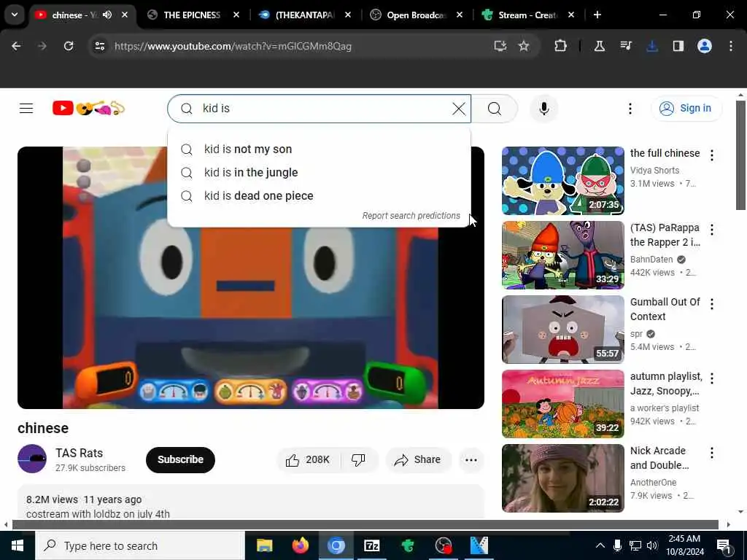Open options menu for the full chinese
Viewport: 747px width, 560px height.
pos(712,155)
